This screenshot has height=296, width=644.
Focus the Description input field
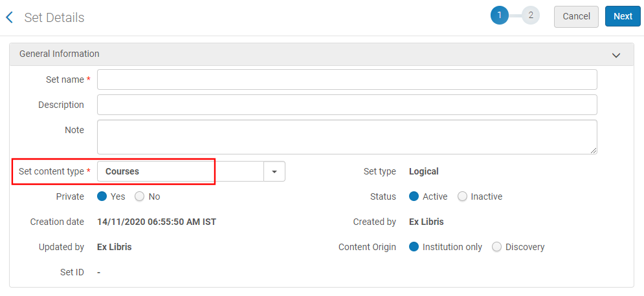pos(347,105)
